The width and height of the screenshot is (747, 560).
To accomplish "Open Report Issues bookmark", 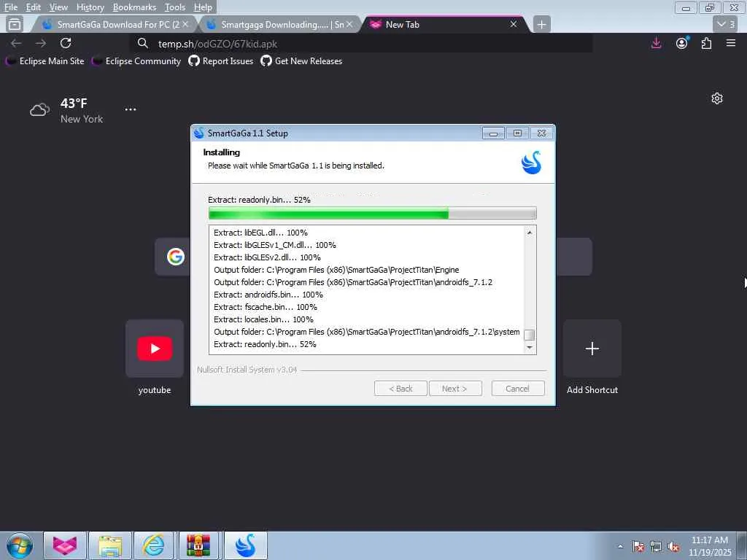I will (x=221, y=61).
